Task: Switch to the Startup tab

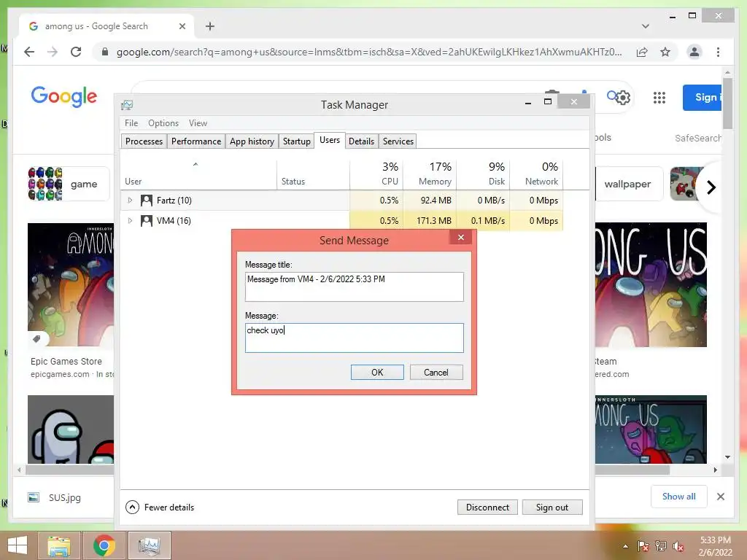Action: point(296,141)
